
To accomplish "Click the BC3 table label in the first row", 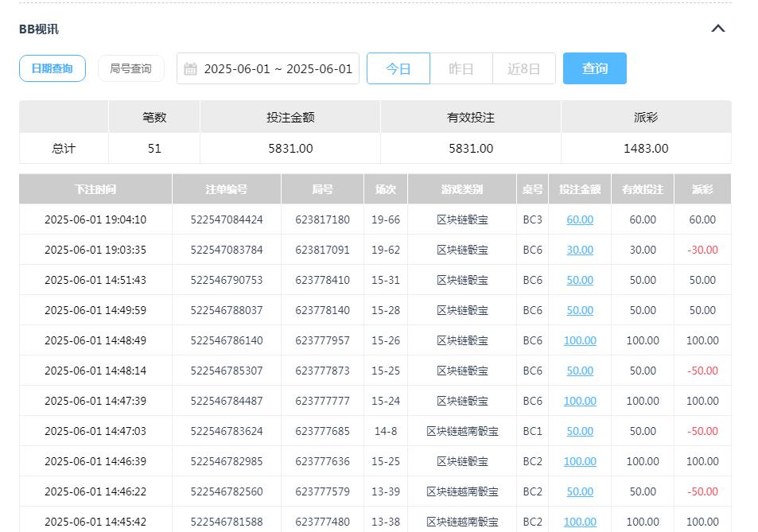I will (532, 219).
